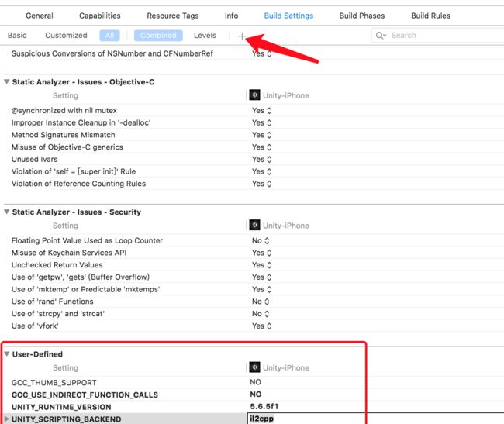
Task: Click the Unity-iPhone target label under User-Defined
Action: 286,367
